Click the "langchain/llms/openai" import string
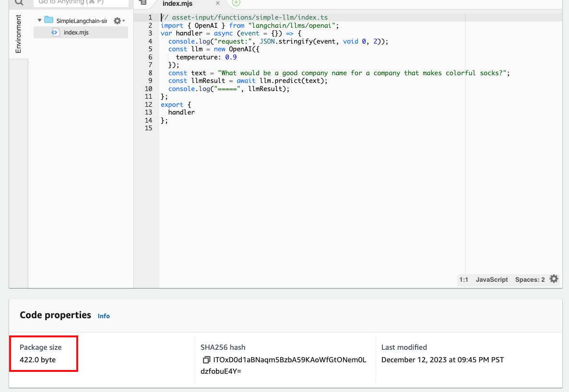Screen dimensions: 569x392 292,25
